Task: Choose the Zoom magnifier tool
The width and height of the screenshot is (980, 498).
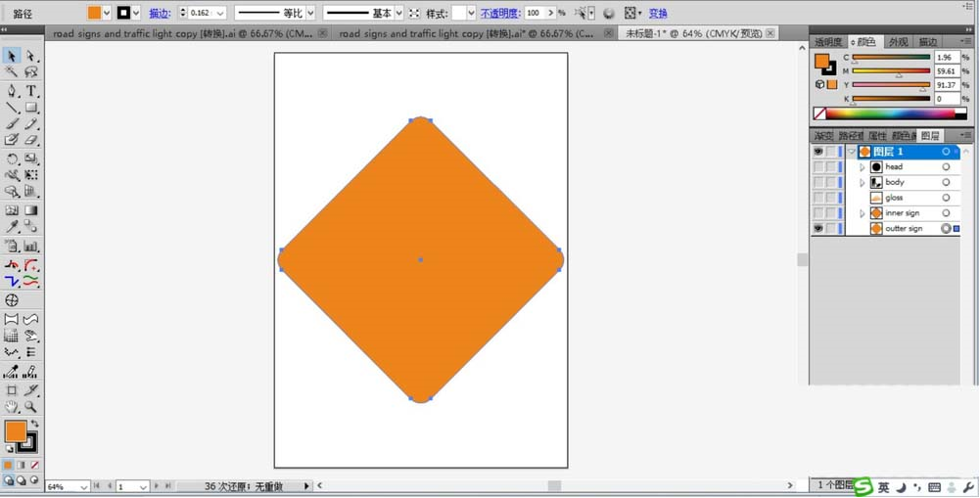Action: coord(30,407)
